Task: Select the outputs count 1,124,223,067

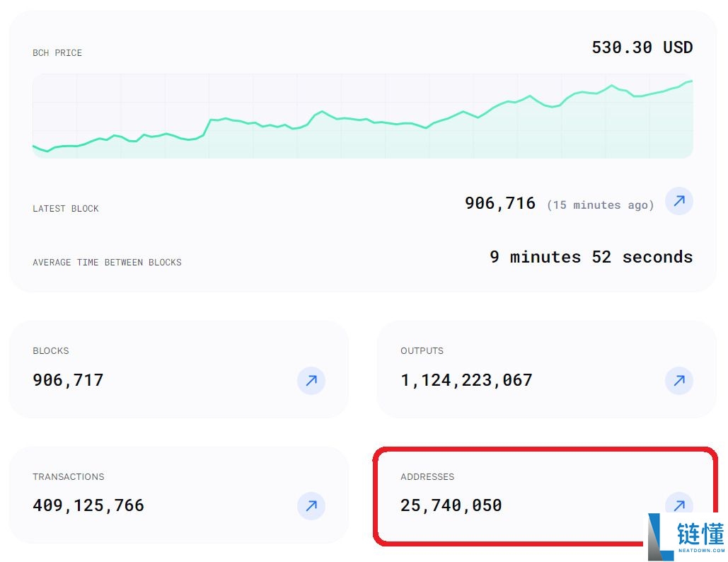Action: coord(466,380)
